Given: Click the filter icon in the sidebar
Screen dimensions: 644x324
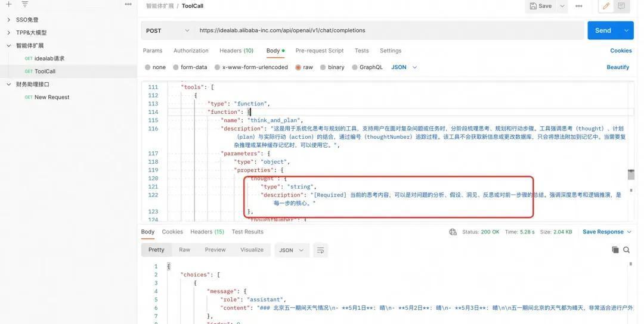Looking at the screenshot, I should tap(25, 4).
